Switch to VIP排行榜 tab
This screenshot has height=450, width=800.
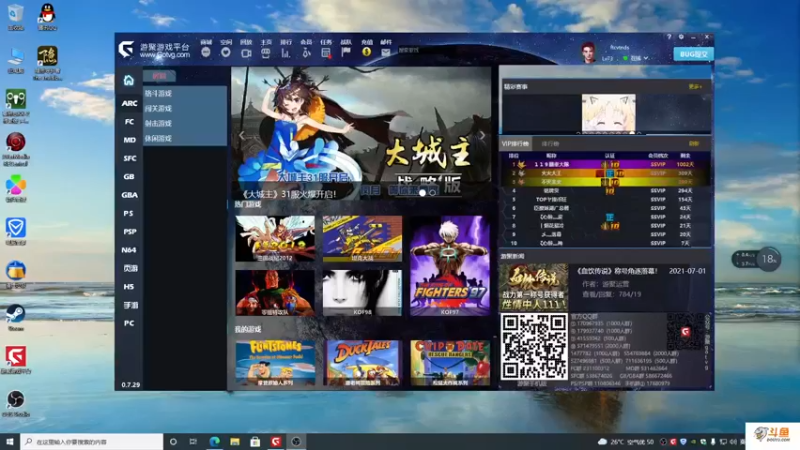(x=515, y=144)
